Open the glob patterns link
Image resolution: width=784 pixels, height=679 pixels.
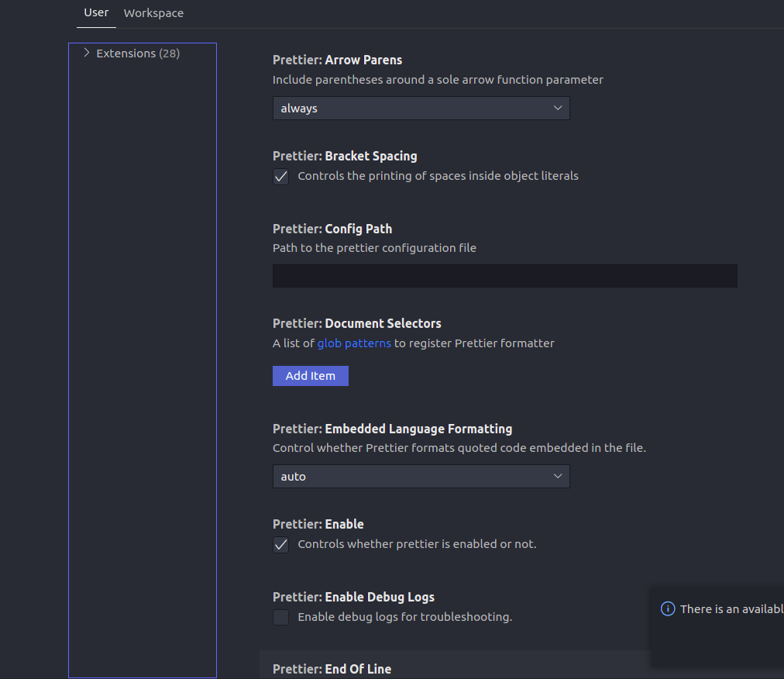coord(354,343)
